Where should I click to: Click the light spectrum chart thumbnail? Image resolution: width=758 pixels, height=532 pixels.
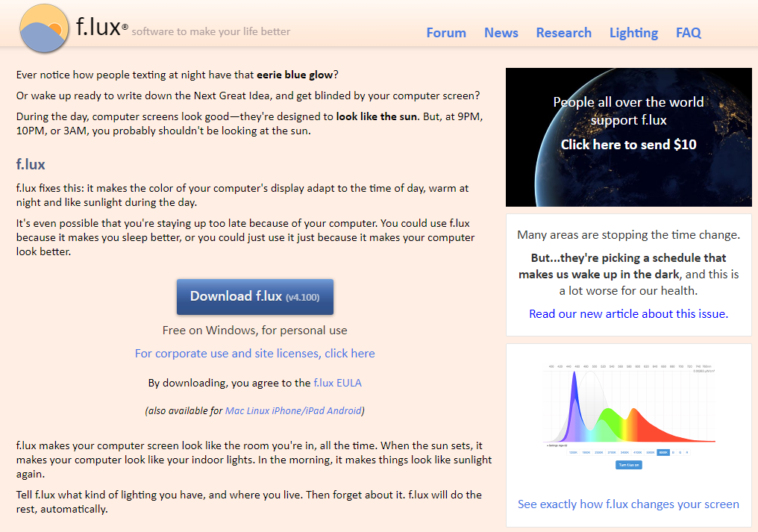click(x=628, y=416)
